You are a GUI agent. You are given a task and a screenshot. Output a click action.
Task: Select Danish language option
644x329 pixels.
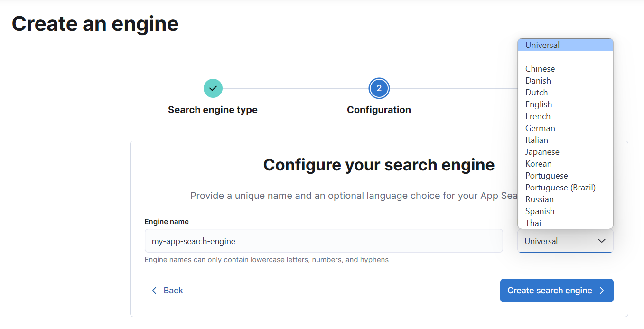click(538, 81)
